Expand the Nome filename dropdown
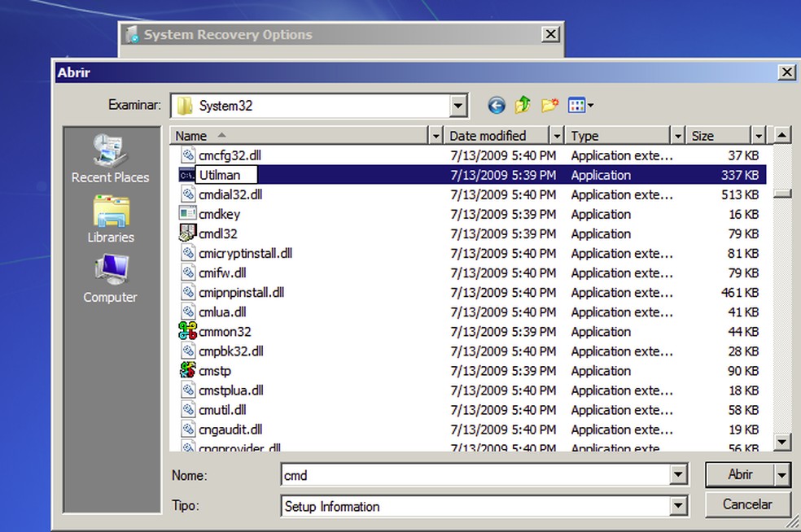Image resolution: width=801 pixels, height=532 pixels. (x=679, y=475)
